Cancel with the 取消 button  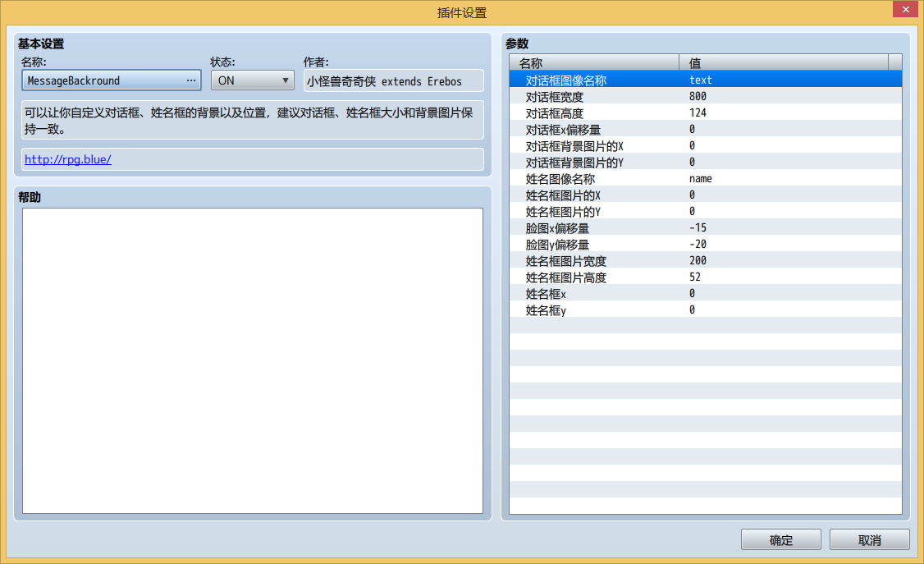click(869, 539)
